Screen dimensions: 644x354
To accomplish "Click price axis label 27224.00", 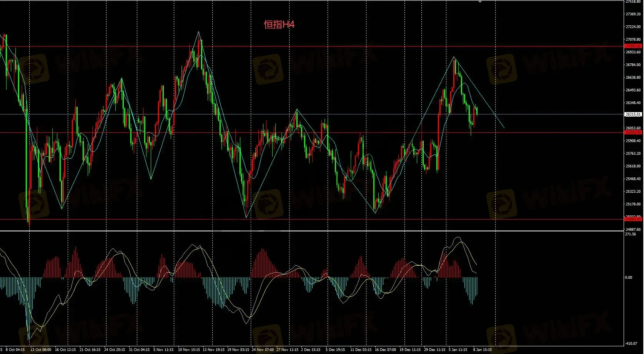I will click(633, 27).
